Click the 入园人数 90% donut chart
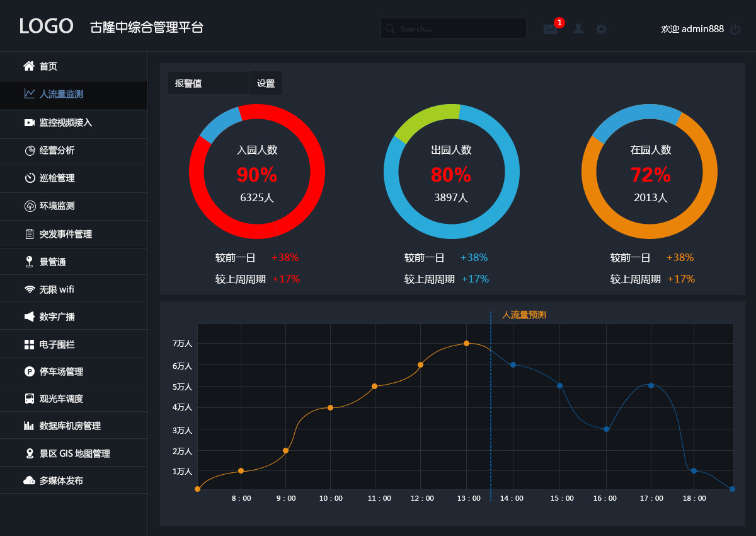The width and height of the screenshot is (756, 536). (x=257, y=172)
